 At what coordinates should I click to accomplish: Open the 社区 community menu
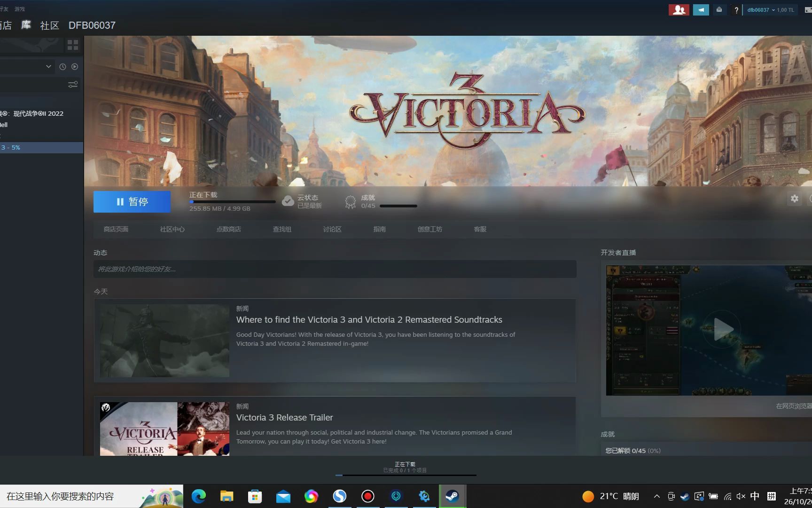50,25
